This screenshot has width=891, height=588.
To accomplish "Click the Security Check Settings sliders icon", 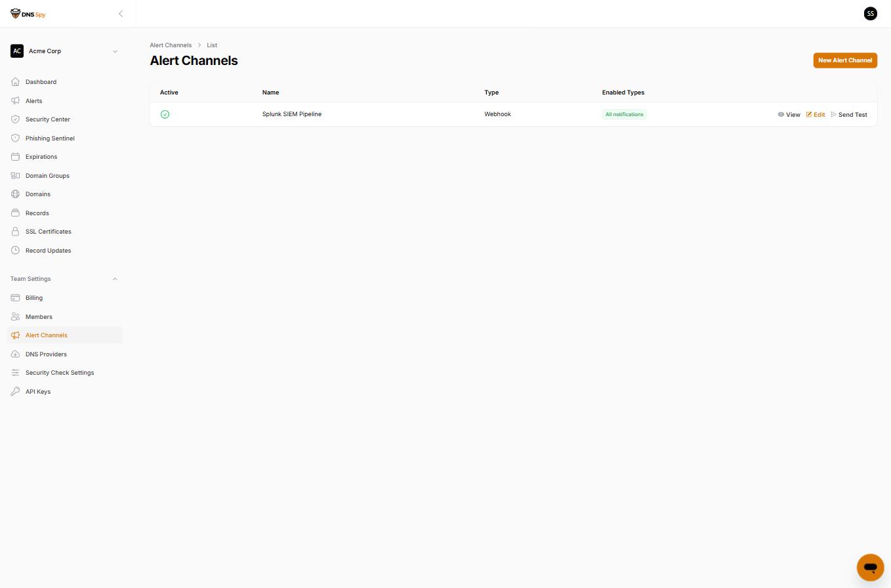I will pos(15,373).
